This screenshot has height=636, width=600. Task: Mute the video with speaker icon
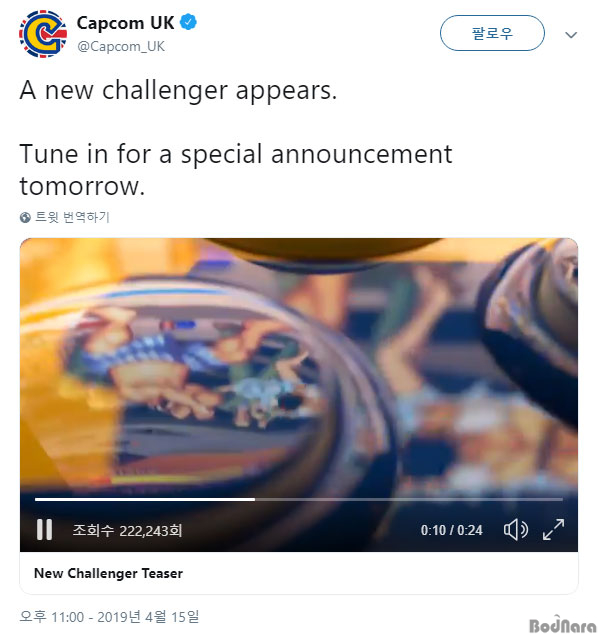click(516, 530)
